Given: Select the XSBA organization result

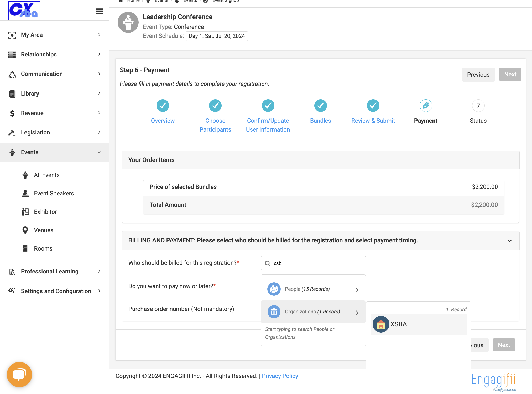Looking at the screenshot, I should point(418,324).
